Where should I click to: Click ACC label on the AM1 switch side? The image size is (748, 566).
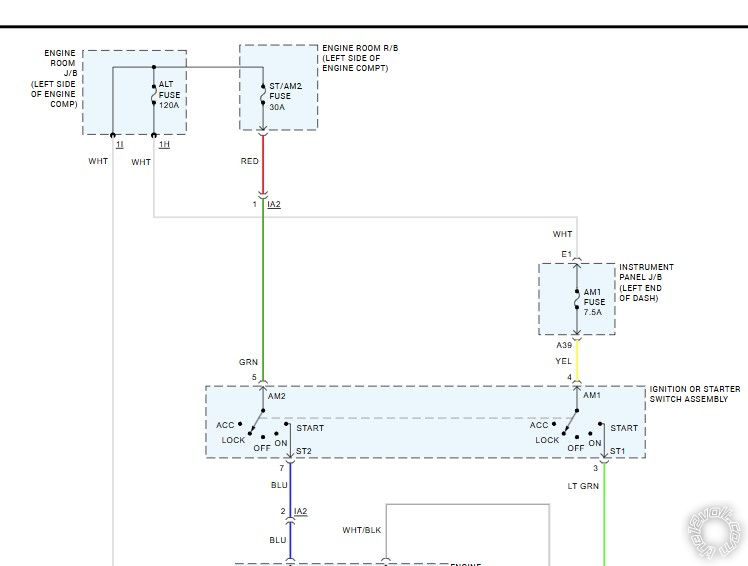point(539,425)
